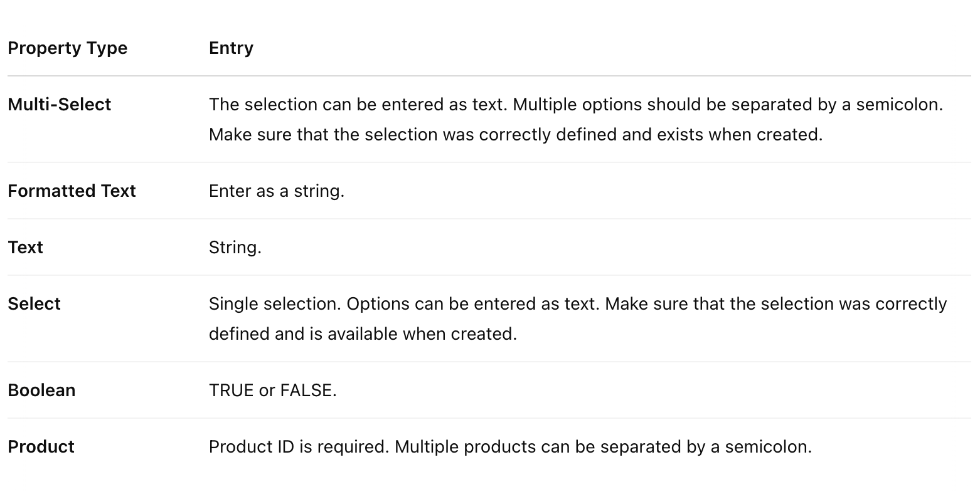Select the Product row label

pyautogui.click(x=41, y=446)
